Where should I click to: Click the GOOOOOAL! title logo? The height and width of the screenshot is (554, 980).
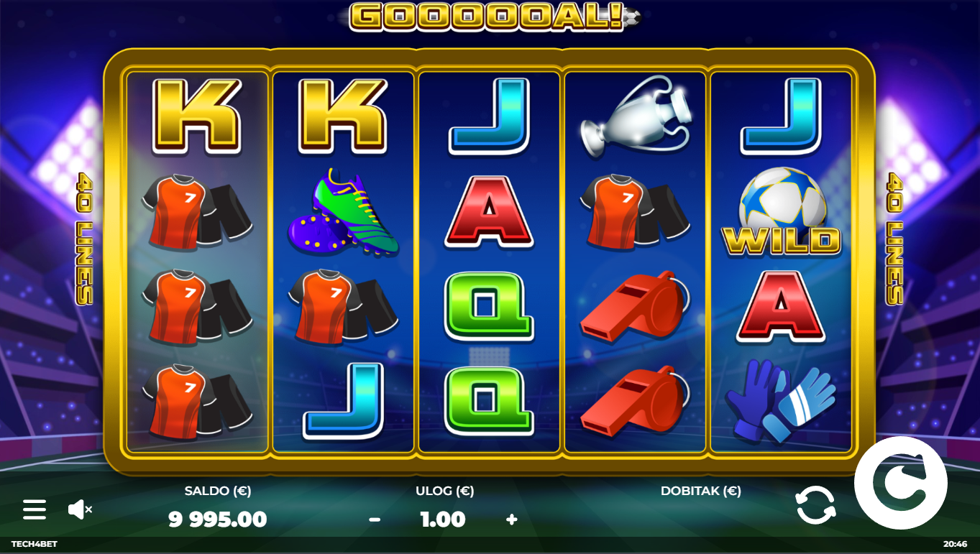[x=495, y=17]
